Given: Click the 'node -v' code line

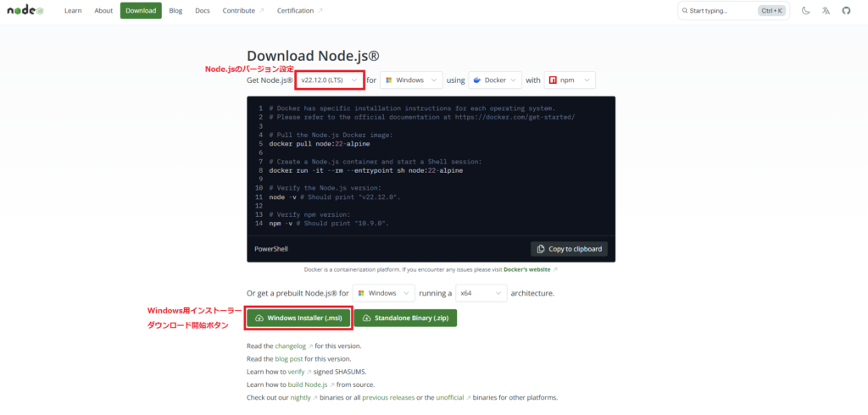Looking at the screenshot, I should [x=335, y=197].
